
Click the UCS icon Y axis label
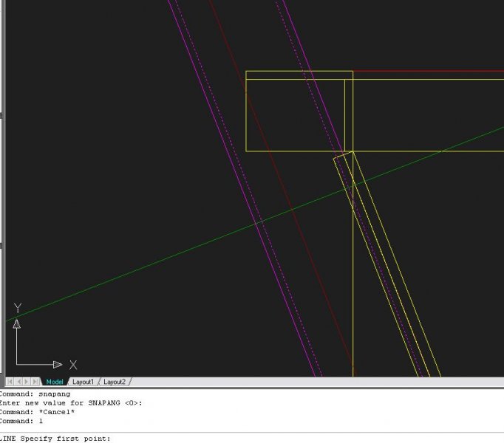[18, 308]
